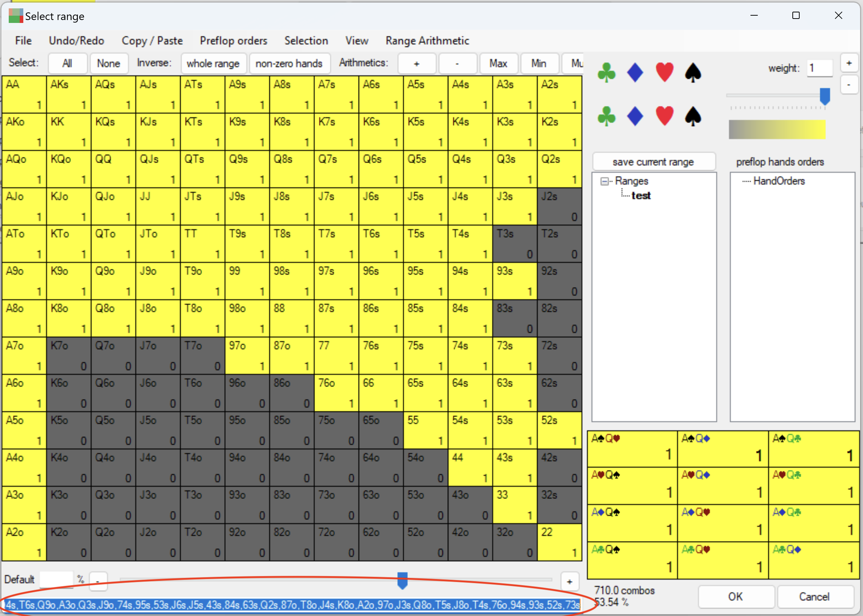
Task: Toggle the 76o hand cell
Action: point(336,393)
